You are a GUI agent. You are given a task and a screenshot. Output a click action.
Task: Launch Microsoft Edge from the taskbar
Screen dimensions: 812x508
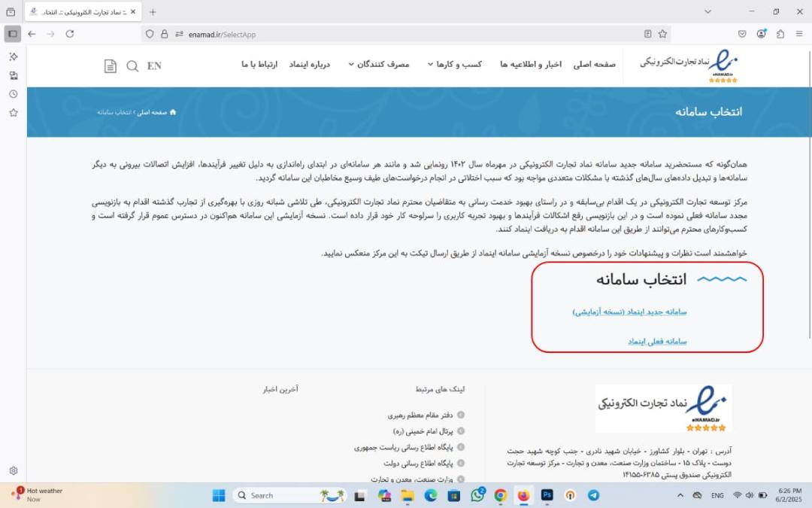pyautogui.click(x=431, y=495)
